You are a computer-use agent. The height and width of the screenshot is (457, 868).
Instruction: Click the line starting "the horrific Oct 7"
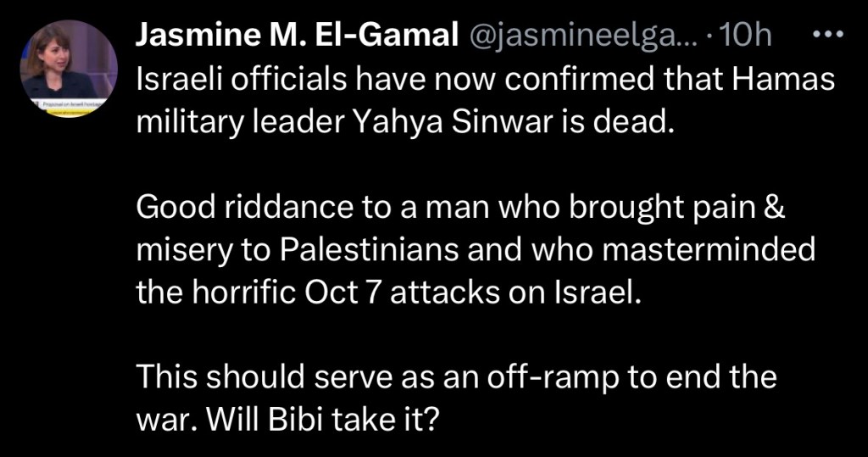click(385, 292)
